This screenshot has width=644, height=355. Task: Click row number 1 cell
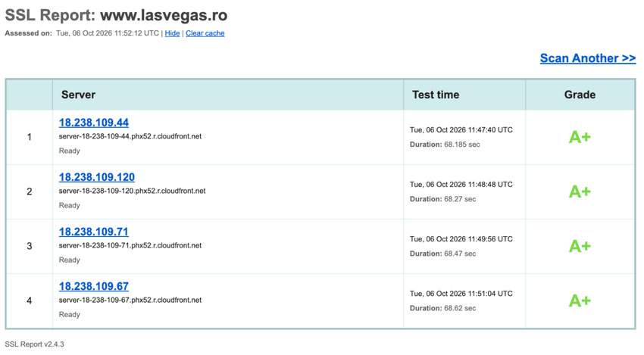tap(29, 137)
